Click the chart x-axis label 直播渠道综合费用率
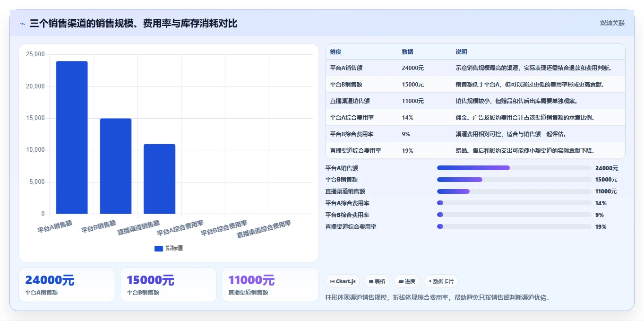The image size is (644, 321). tap(264, 229)
